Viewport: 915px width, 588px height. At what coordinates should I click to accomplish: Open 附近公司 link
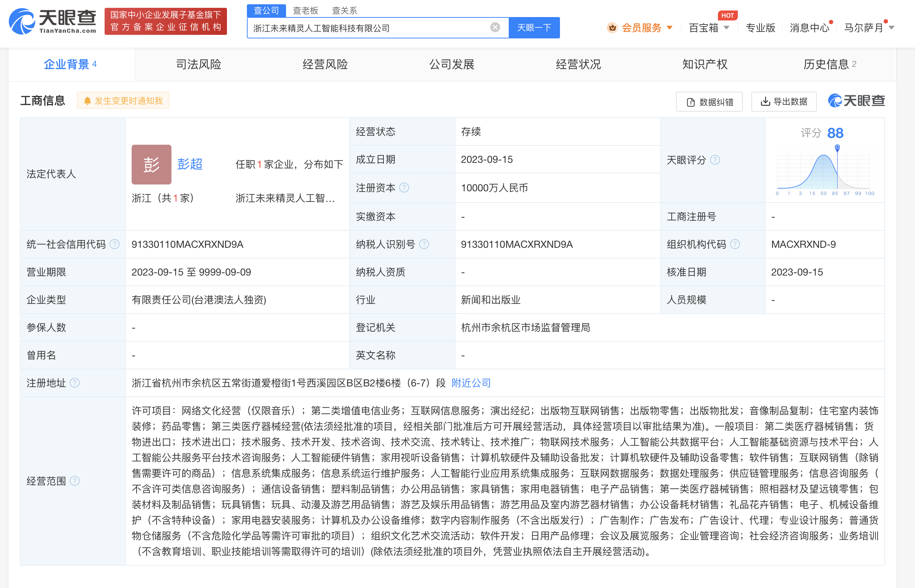[471, 383]
